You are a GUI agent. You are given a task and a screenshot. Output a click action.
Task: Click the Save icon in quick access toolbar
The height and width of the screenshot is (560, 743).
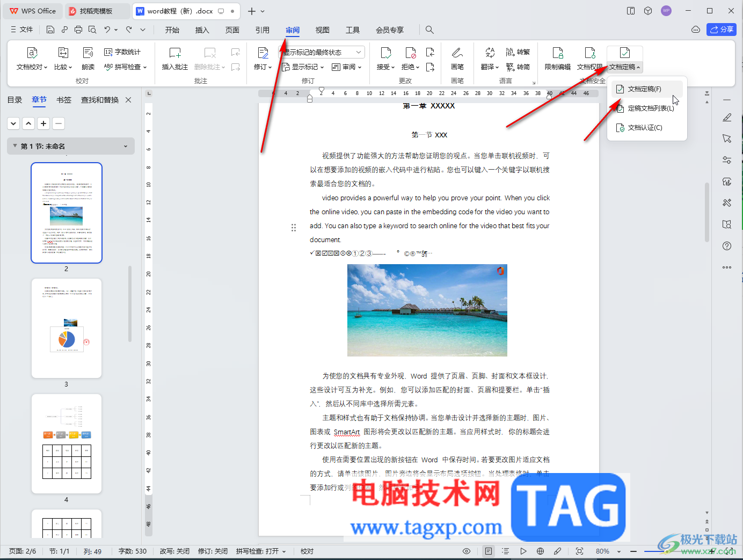[50, 30]
